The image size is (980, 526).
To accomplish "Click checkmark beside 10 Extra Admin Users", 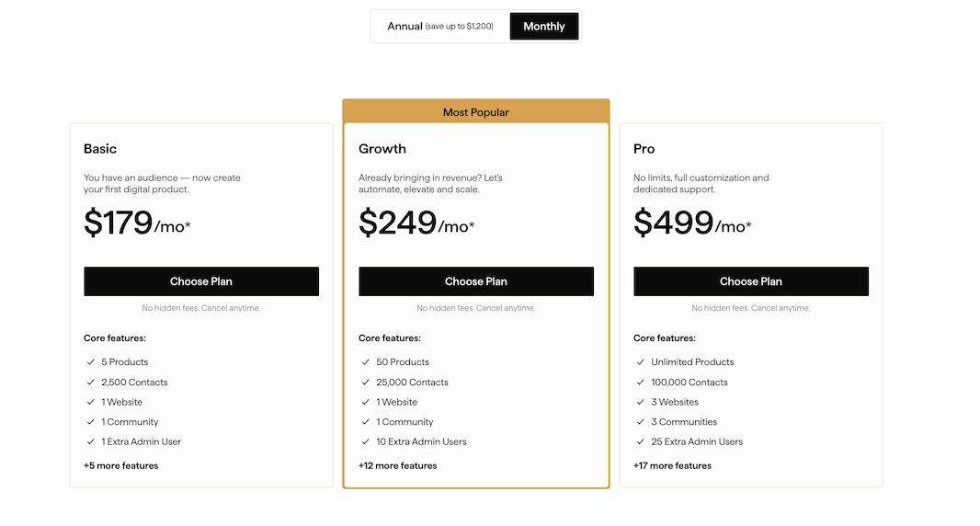I will click(x=366, y=442).
